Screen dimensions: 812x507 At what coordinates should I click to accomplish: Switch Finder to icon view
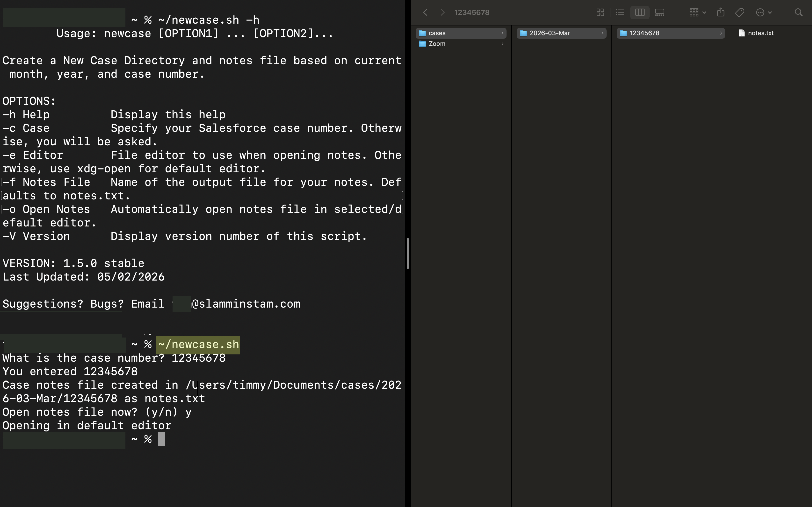coord(600,12)
